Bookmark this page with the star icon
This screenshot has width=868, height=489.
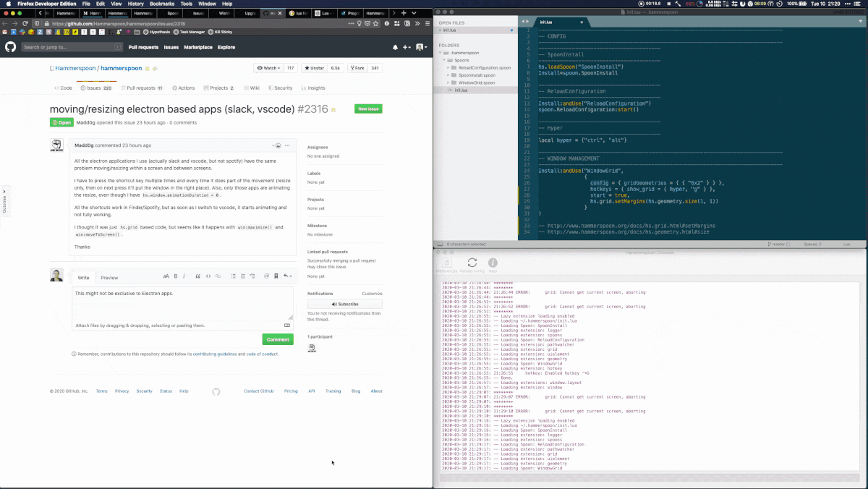[x=376, y=23]
